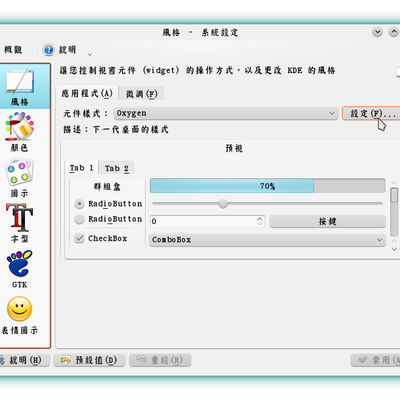Viewport: 400px width, 400px height.
Task: Open the 風格 style icon in sidebar
Action: coord(20,87)
